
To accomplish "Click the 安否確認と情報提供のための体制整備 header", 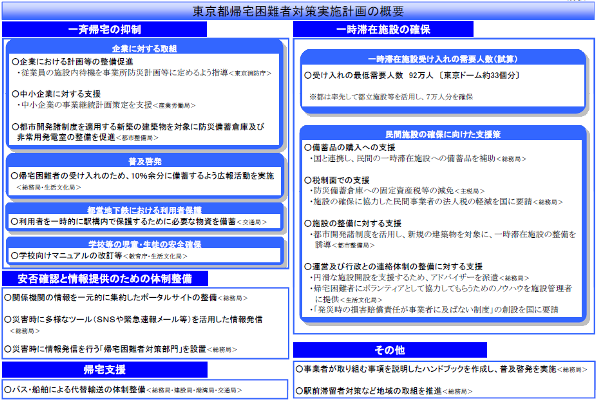I will [x=105, y=279].
